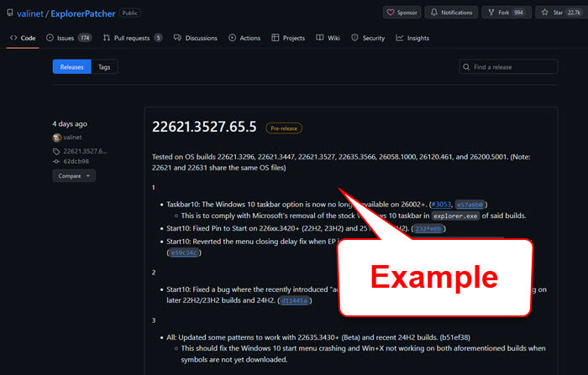Click the Issues circle icon
588x375 pixels.
[50, 38]
